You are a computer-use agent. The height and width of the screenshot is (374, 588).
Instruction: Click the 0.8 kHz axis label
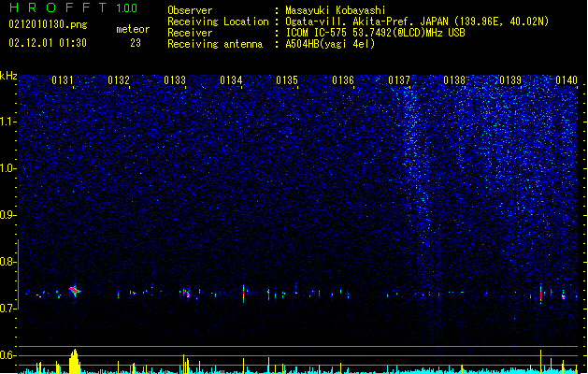pos(7,262)
